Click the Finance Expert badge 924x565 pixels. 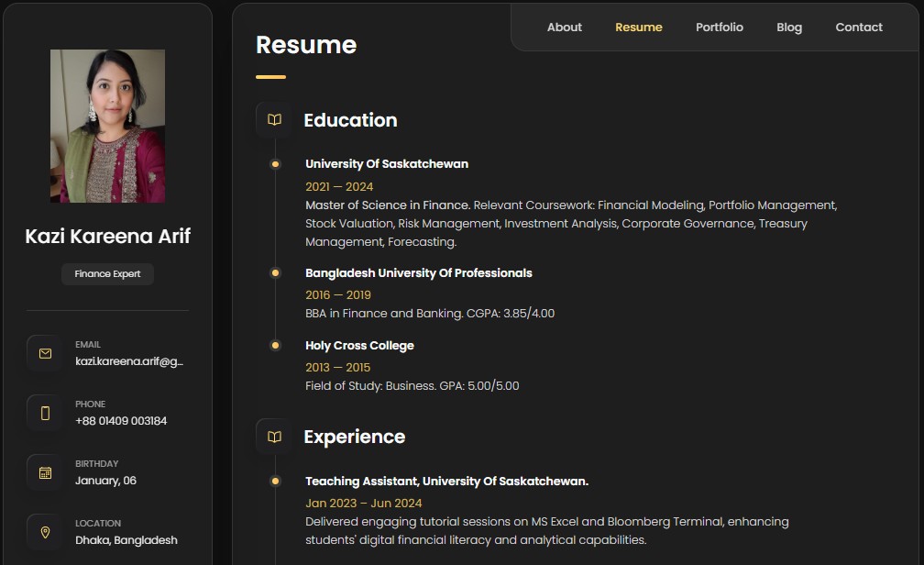(x=107, y=274)
